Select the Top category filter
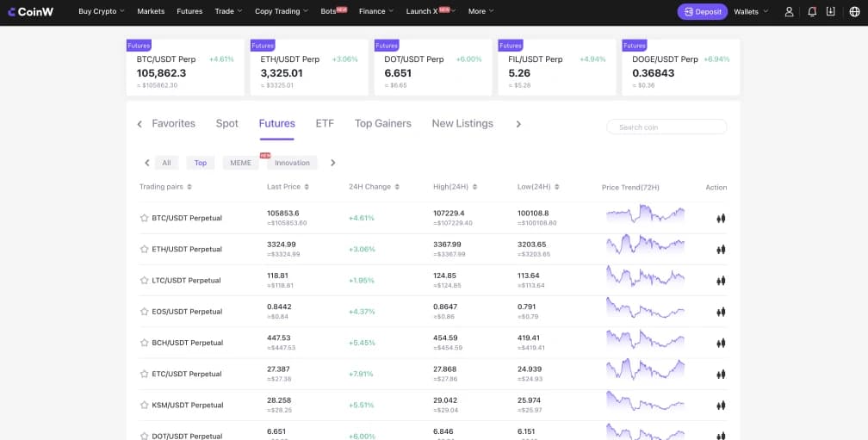 [201, 163]
